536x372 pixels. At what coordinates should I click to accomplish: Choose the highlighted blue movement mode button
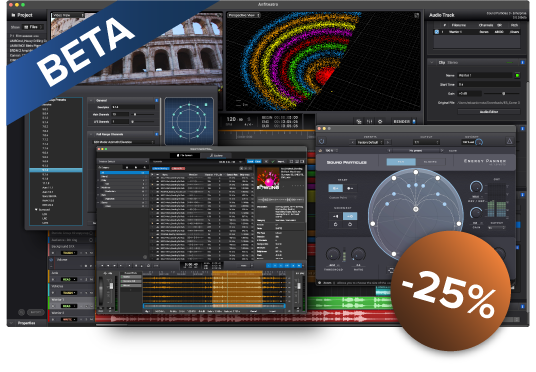coord(350,216)
